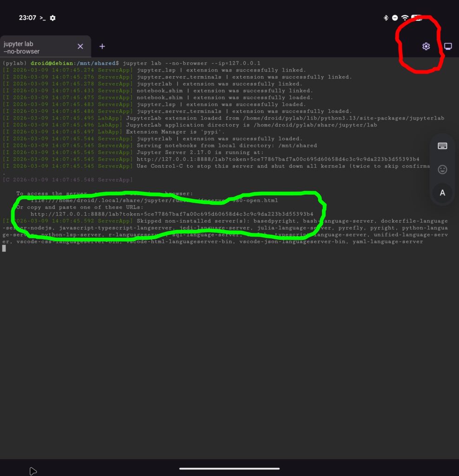Tap the terminal notification icon in status bar

42,18
